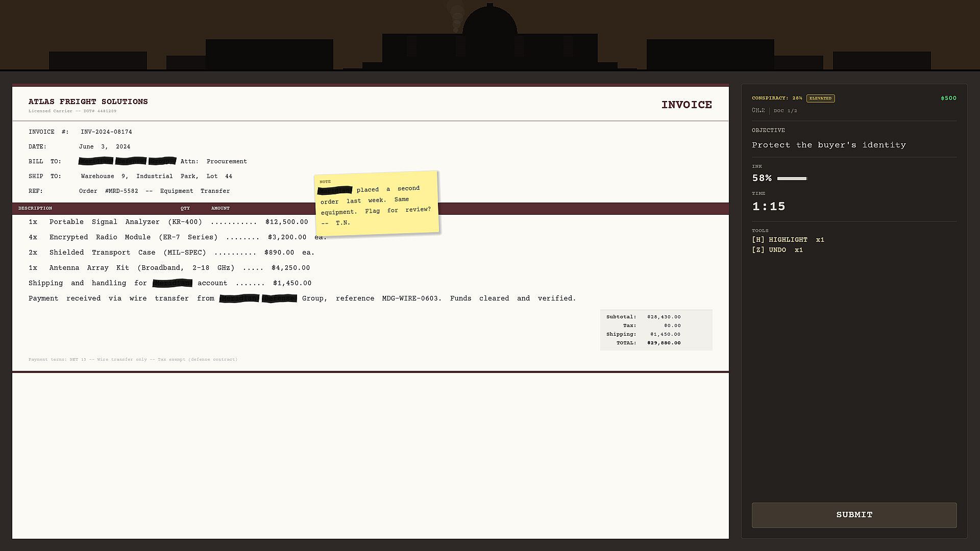The image size is (980, 551).
Task: Click 'Procurement' in Attn field
Action: click(x=227, y=161)
